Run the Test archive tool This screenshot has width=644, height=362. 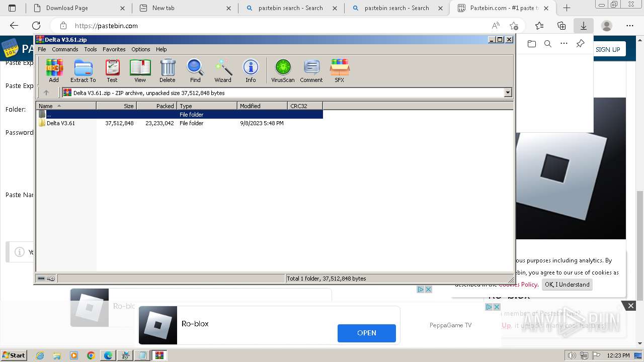tap(112, 70)
